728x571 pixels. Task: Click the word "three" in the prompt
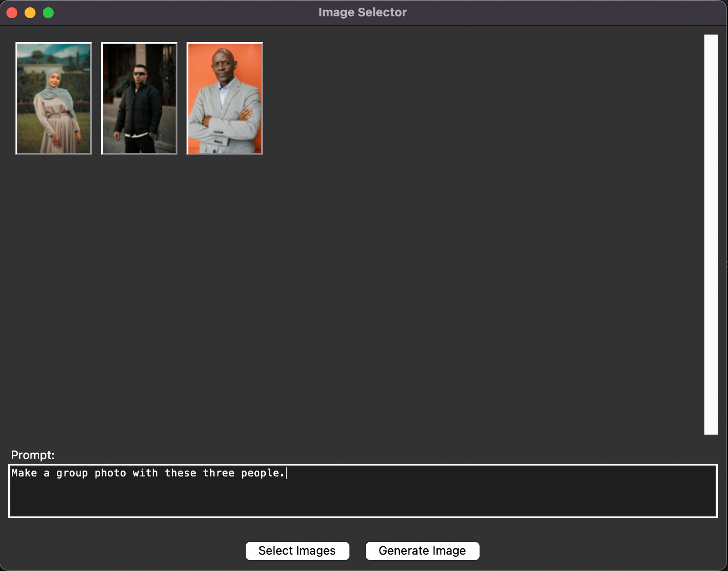coord(218,473)
